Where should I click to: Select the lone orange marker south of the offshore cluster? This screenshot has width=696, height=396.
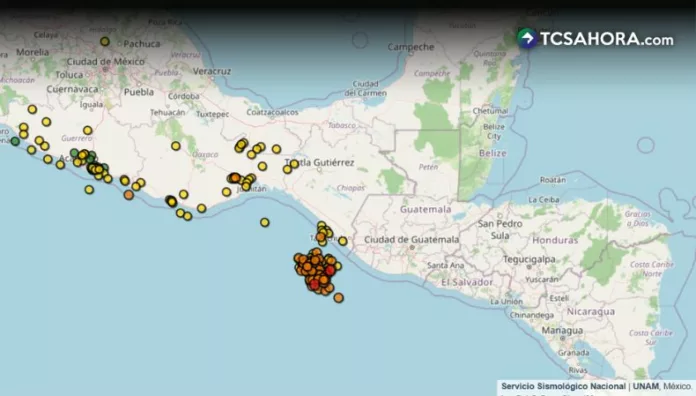click(x=339, y=297)
